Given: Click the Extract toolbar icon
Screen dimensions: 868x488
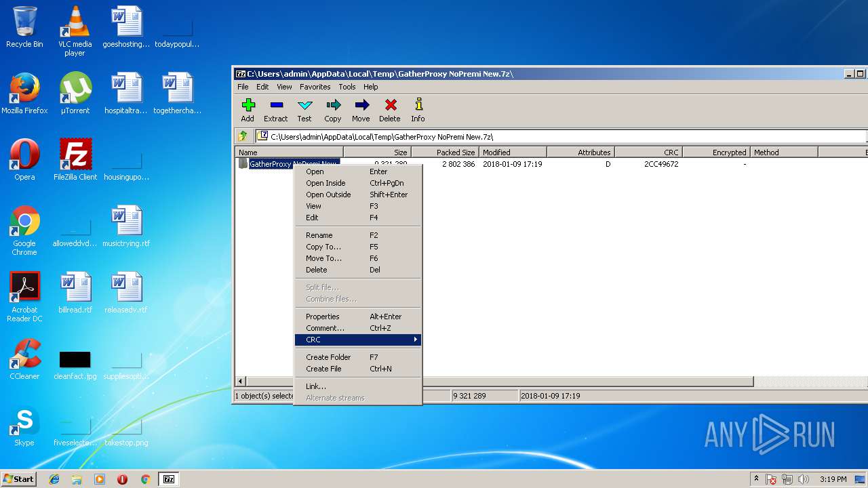Looking at the screenshot, I should click(275, 110).
